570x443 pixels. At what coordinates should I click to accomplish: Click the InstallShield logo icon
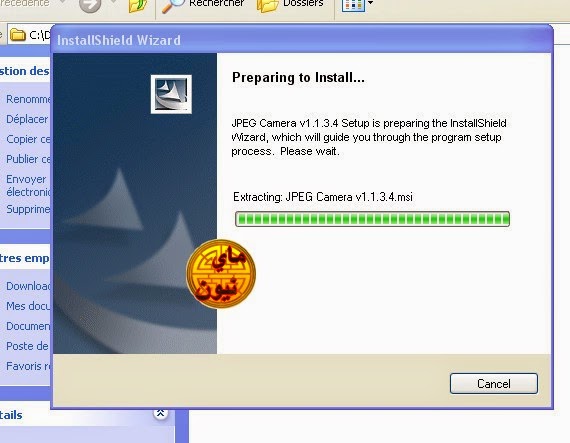171,94
